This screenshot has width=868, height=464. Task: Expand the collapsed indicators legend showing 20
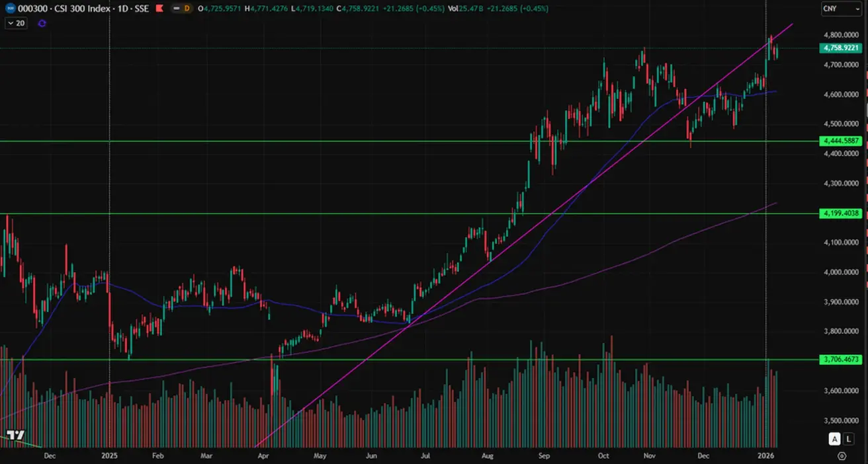(16, 23)
